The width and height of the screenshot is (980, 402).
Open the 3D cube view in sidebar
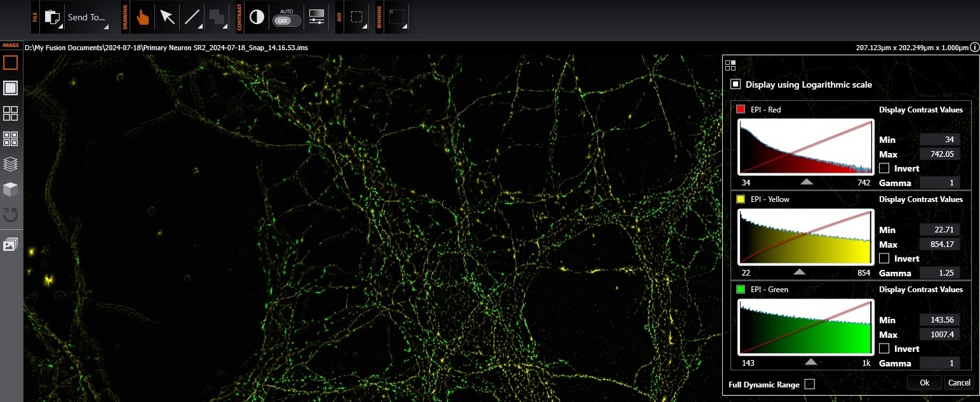point(10,189)
